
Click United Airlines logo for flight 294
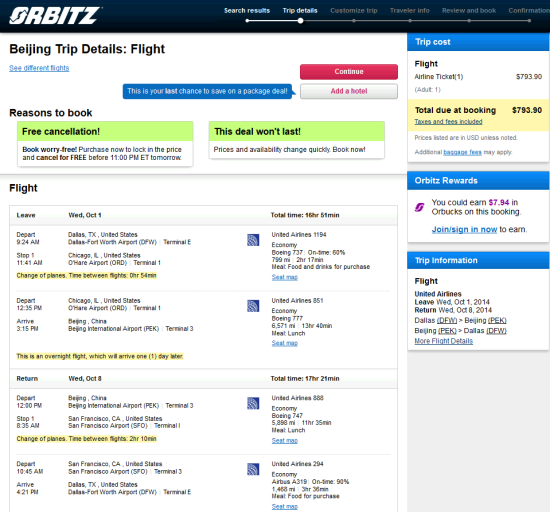click(253, 469)
